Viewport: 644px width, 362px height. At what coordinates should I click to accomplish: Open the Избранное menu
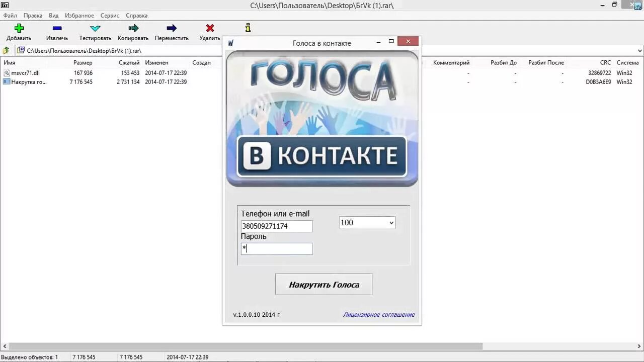tap(79, 16)
